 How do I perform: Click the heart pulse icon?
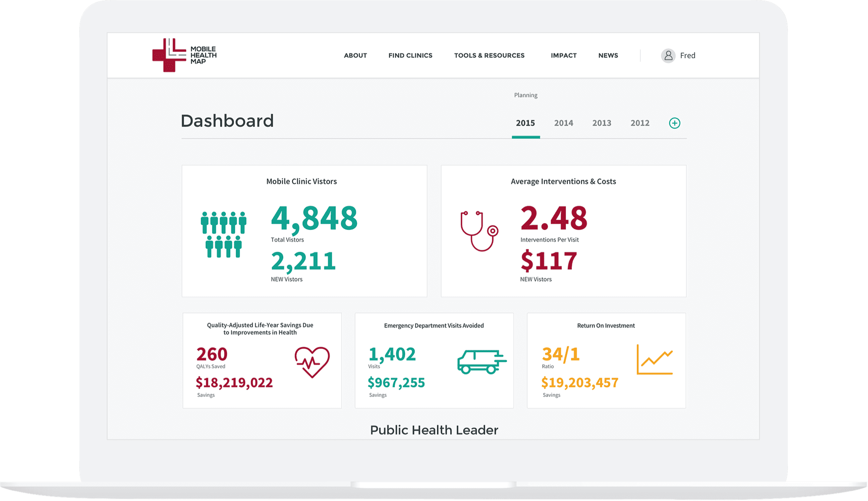pos(312,362)
